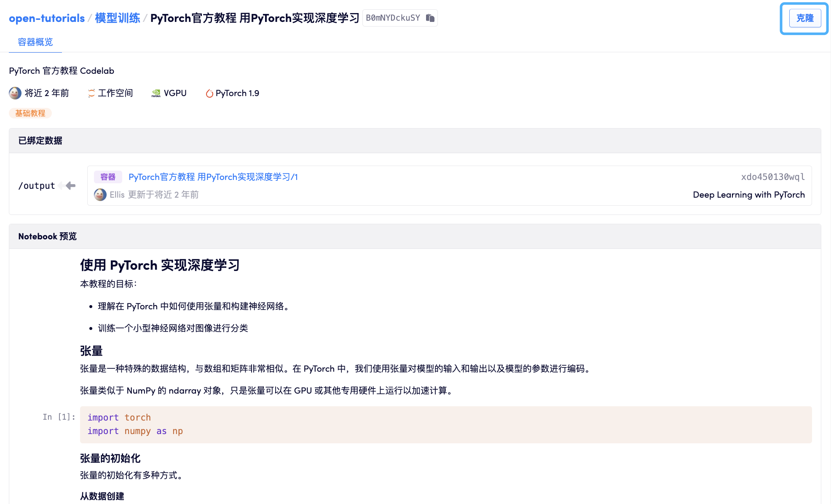Click the PyTorch 1.9 label
831x504 pixels.
point(237,93)
